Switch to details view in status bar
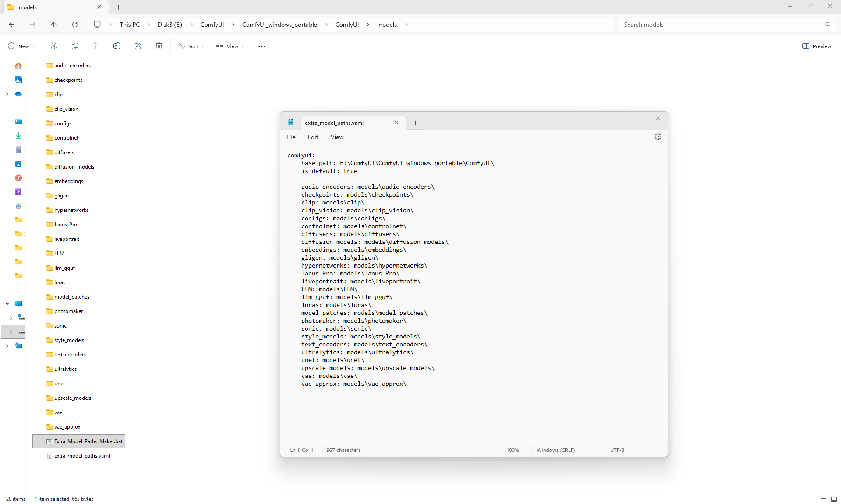The image size is (841, 504). tap(823, 499)
